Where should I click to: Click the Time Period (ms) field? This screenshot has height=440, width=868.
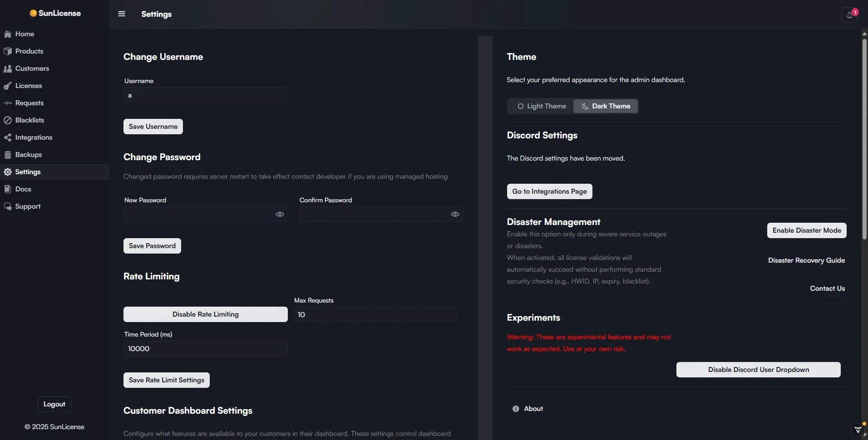[206, 348]
